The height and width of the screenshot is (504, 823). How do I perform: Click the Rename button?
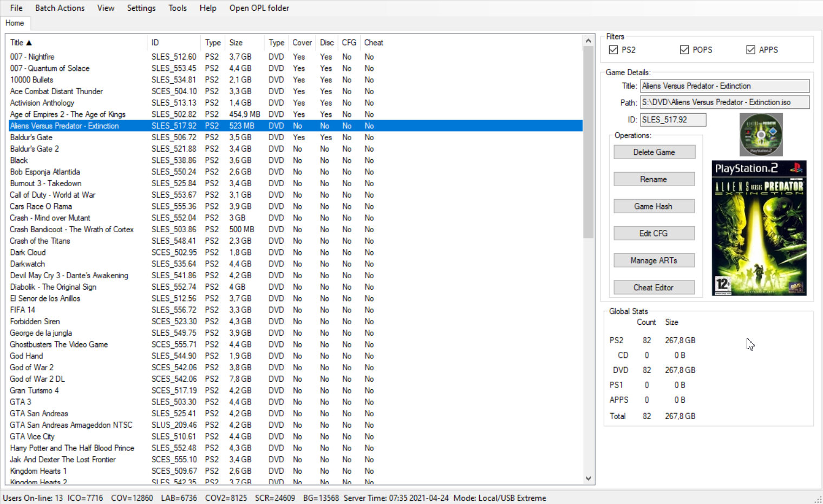(x=654, y=179)
